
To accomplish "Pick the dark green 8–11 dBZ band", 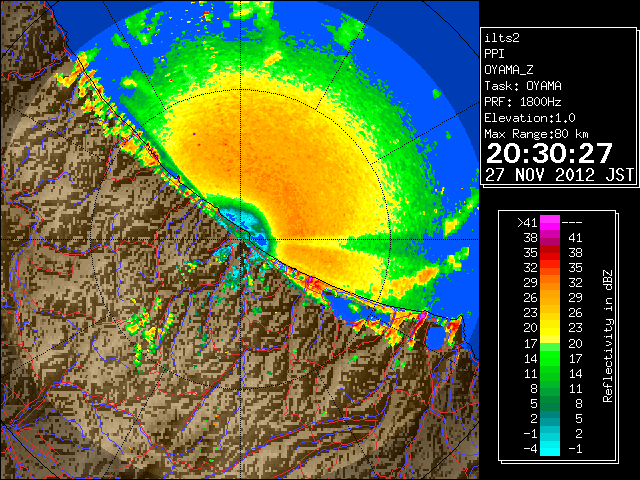I will click(x=550, y=388).
